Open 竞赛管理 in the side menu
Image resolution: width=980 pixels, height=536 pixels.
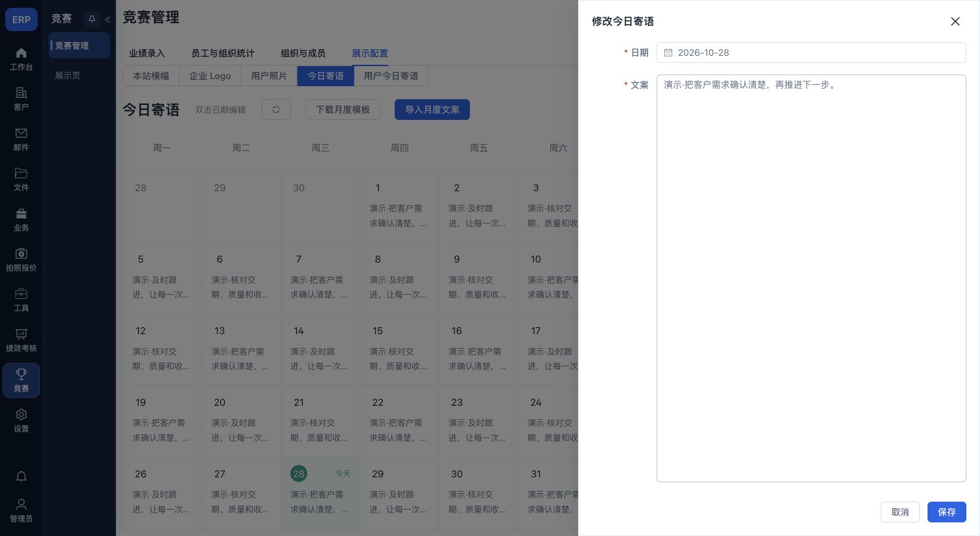80,45
